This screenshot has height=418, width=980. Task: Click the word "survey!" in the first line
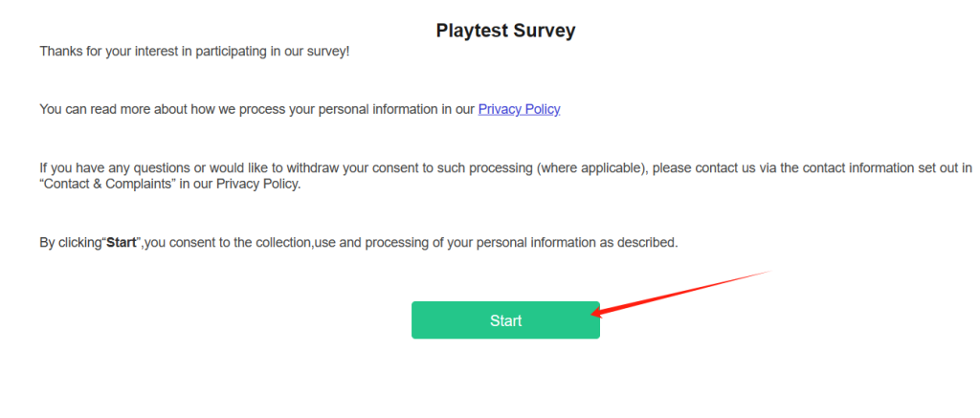(327, 50)
